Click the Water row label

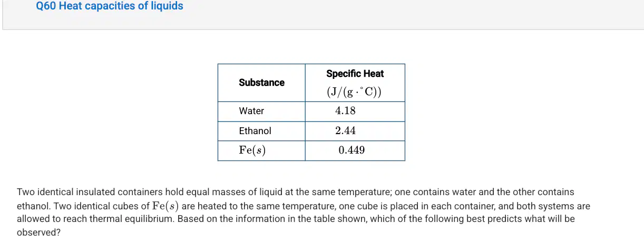pos(251,111)
